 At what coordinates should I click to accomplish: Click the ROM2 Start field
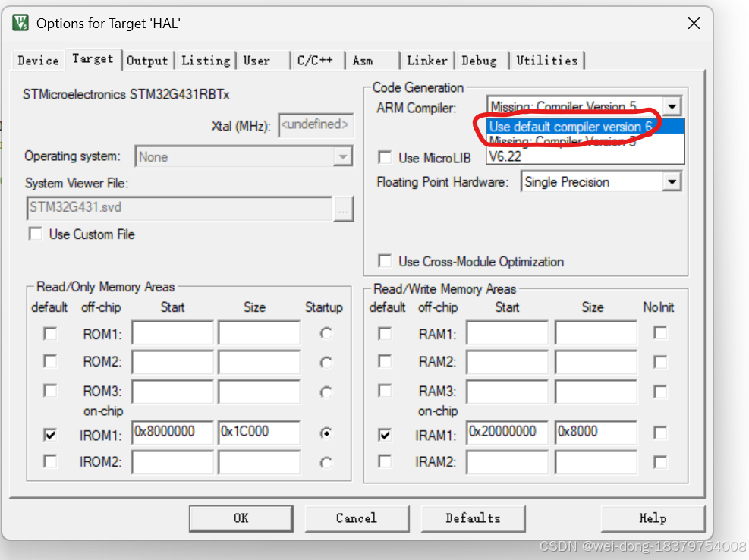coord(172,362)
